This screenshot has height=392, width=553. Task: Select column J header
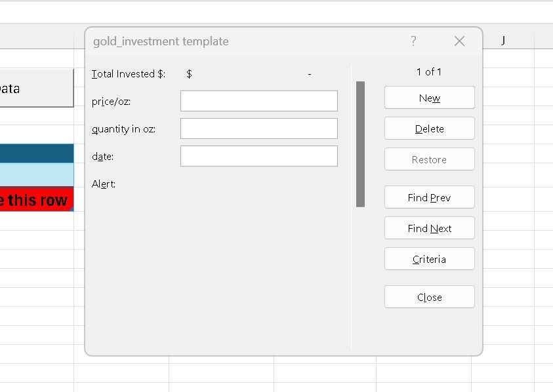[x=502, y=41]
